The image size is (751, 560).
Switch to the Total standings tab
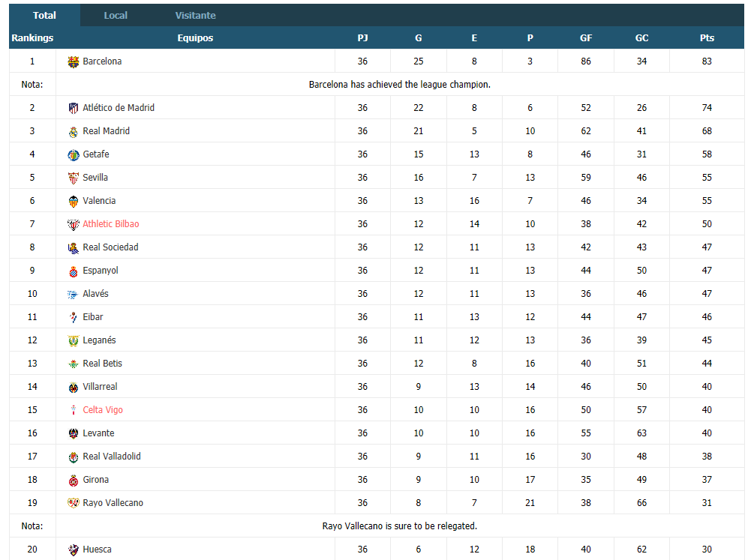44,15
